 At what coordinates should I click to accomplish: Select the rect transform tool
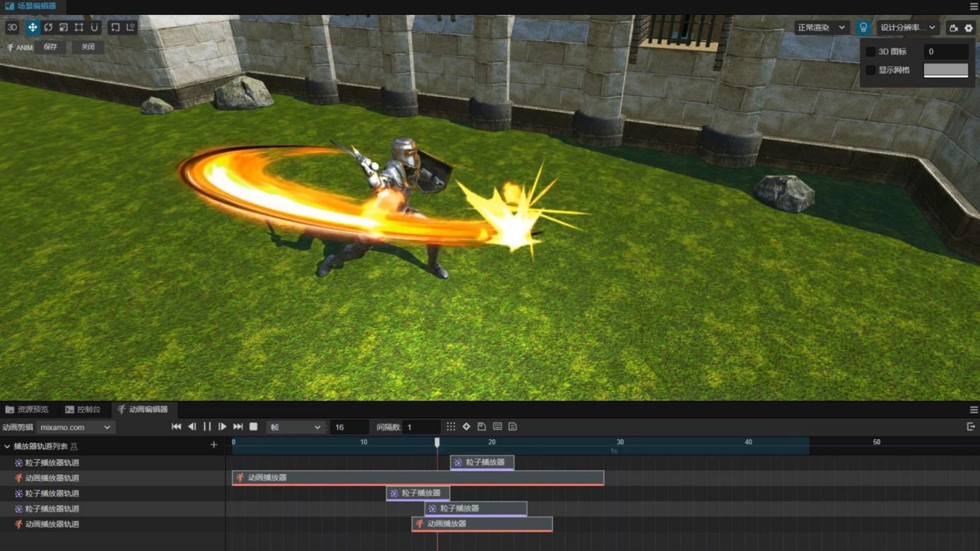coord(79,28)
